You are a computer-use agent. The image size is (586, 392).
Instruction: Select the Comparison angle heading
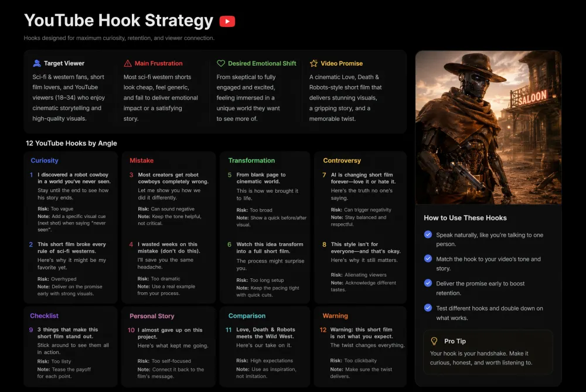coord(247,316)
